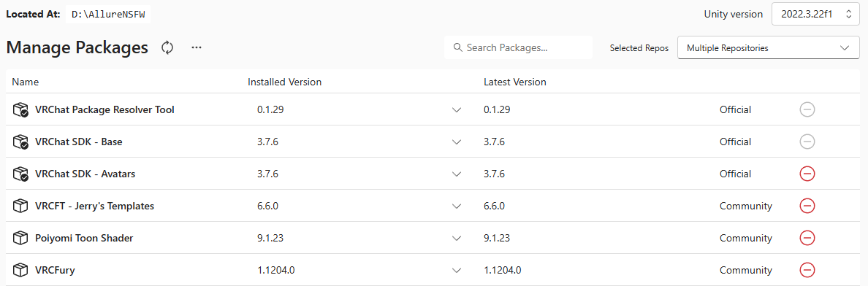The width and height of the screenshot is (868, 286).
Task: Click the Community label for Jerry's Templates
Action: 746,206
